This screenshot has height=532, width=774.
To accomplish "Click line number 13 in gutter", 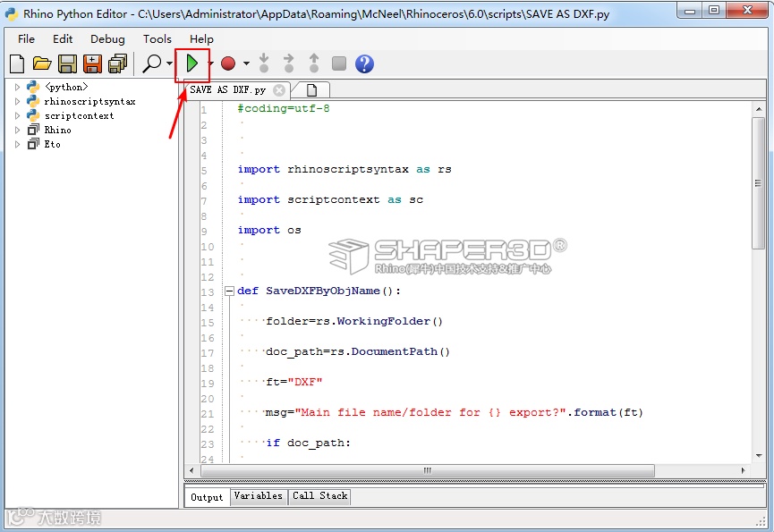I will [x=208, y=291].
